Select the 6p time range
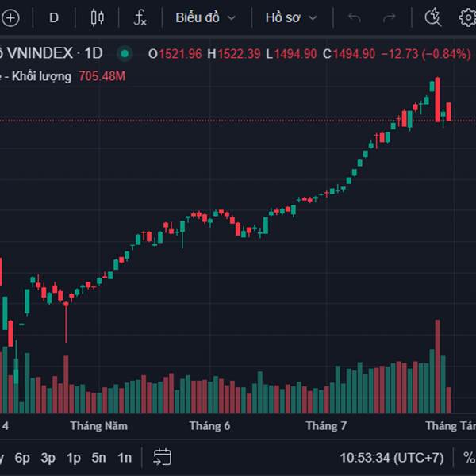 (22, 458)
